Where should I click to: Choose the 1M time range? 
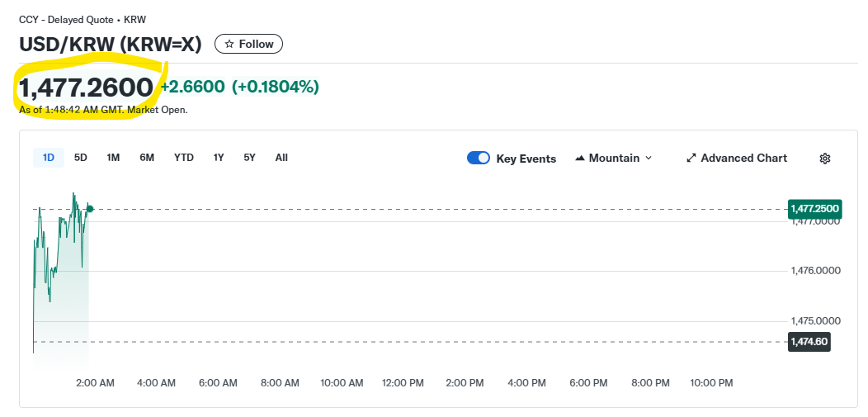click(x=113, y=158)
